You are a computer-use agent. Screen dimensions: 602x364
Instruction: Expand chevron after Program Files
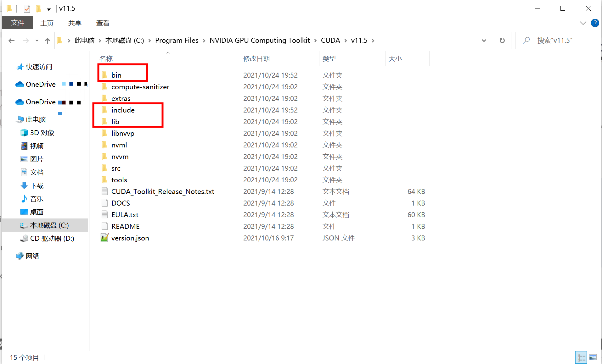[204, 41]
